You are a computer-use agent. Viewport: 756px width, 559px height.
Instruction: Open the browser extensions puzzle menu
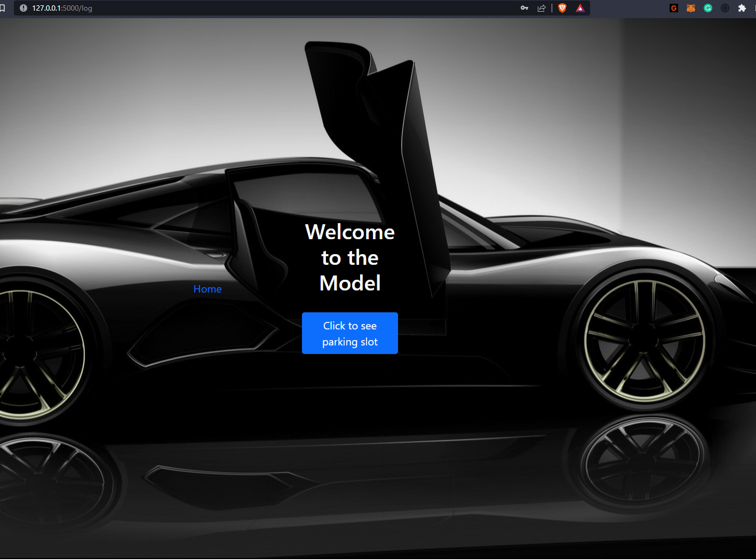click(742, 8)
